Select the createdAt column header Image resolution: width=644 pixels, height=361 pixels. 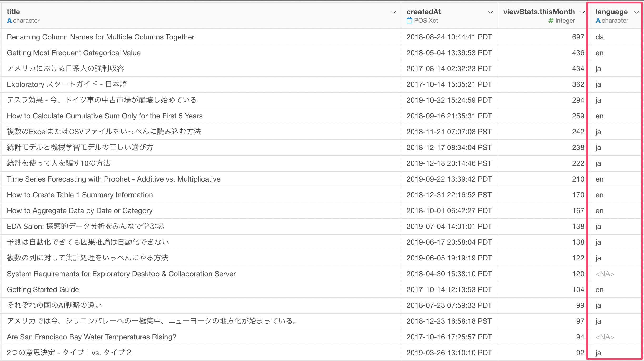tap(423, 12)
